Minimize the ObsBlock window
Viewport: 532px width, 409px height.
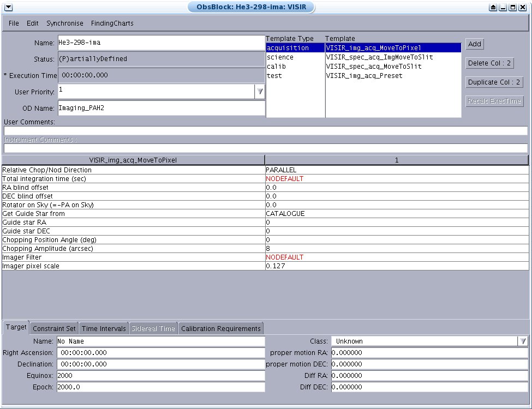(x=503, y=7)
